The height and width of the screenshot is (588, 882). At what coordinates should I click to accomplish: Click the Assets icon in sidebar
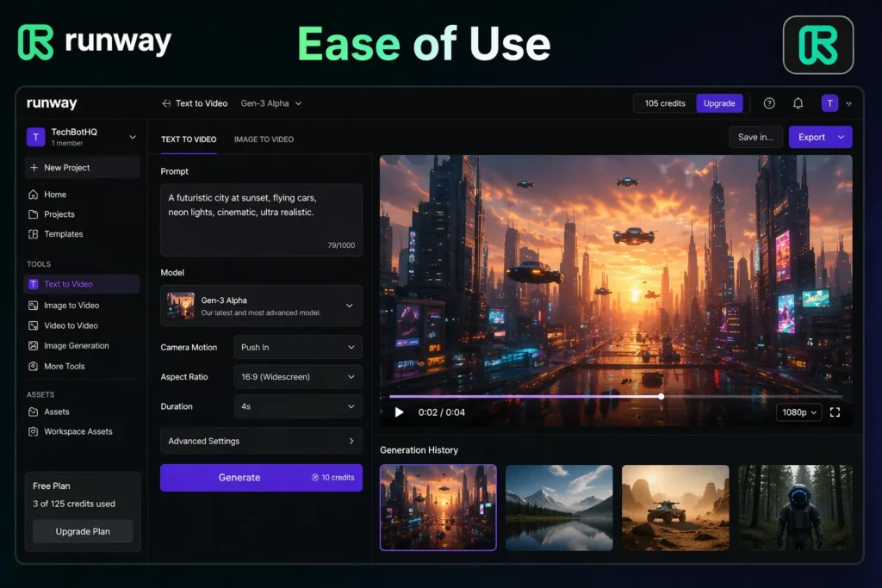coord(34,412)
